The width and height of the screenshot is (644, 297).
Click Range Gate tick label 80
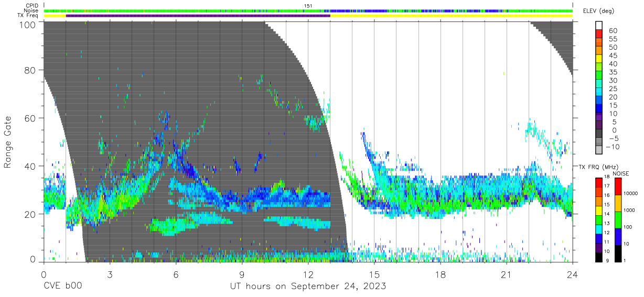coord(30,70)
